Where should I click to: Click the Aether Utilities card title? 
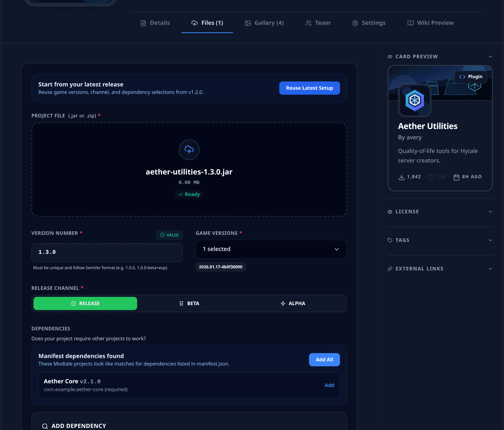click(x=428, y=126)
